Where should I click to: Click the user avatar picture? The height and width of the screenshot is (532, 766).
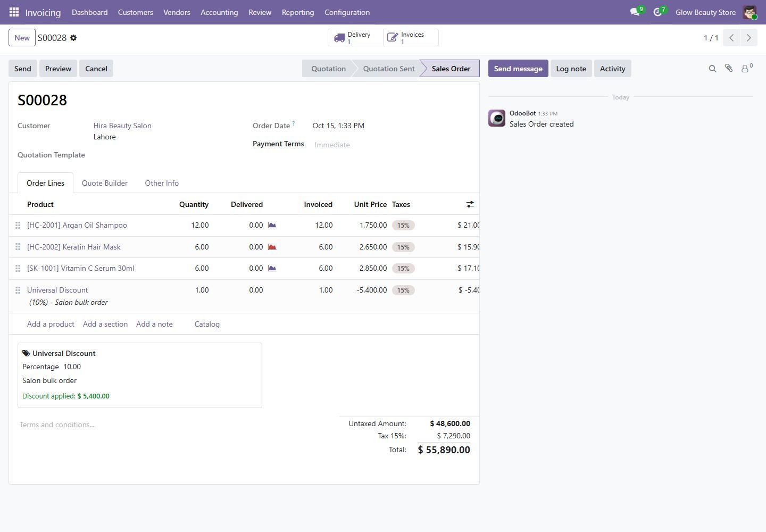(750, 12)
